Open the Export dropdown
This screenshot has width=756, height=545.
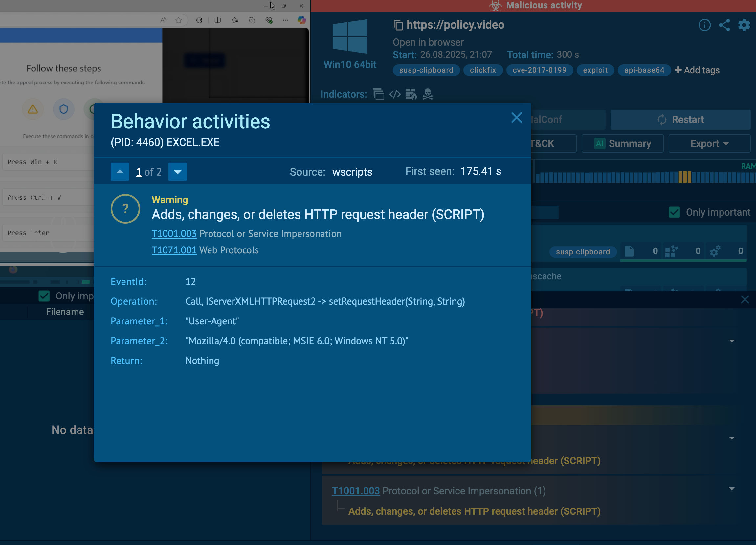pyautogui.click(x=709, y=144)
